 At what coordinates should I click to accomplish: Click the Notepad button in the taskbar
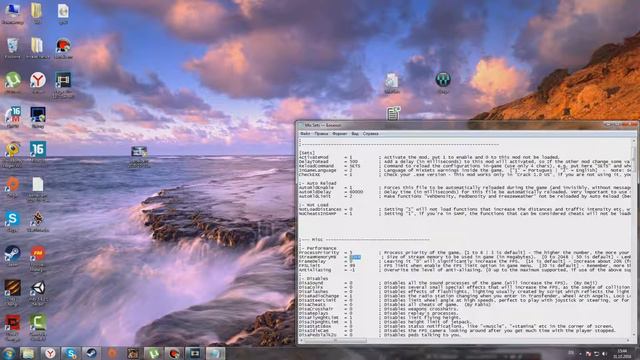pos(215,353)
